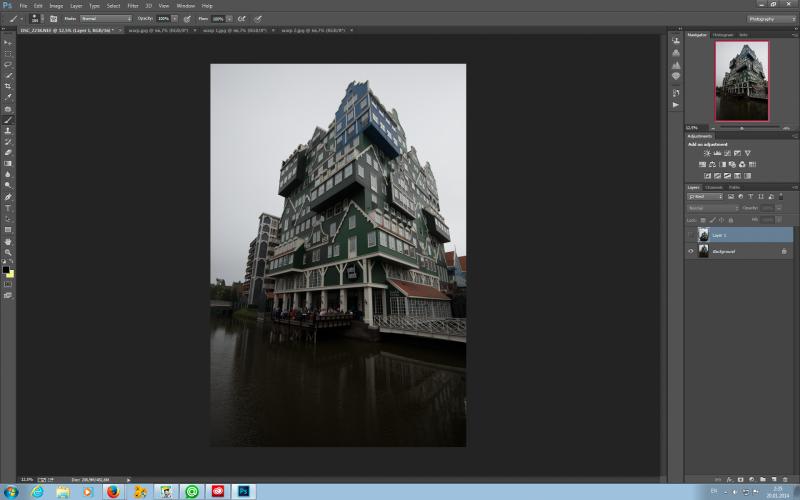Toggle lock layer position

point(721,220)
